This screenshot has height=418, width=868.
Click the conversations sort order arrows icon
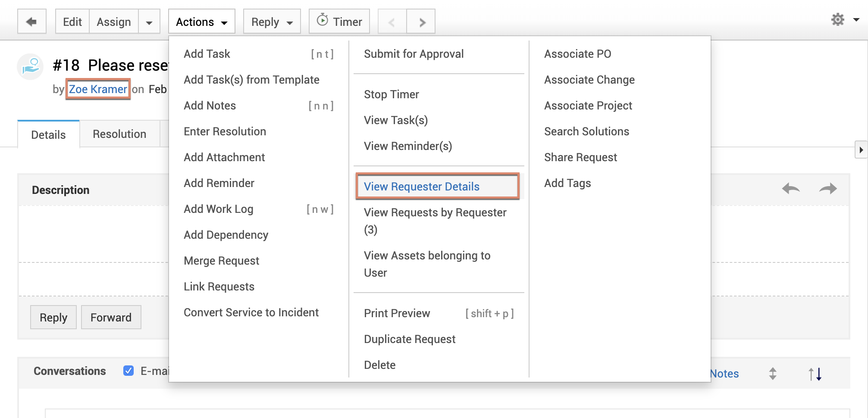[x=815, y=374]
